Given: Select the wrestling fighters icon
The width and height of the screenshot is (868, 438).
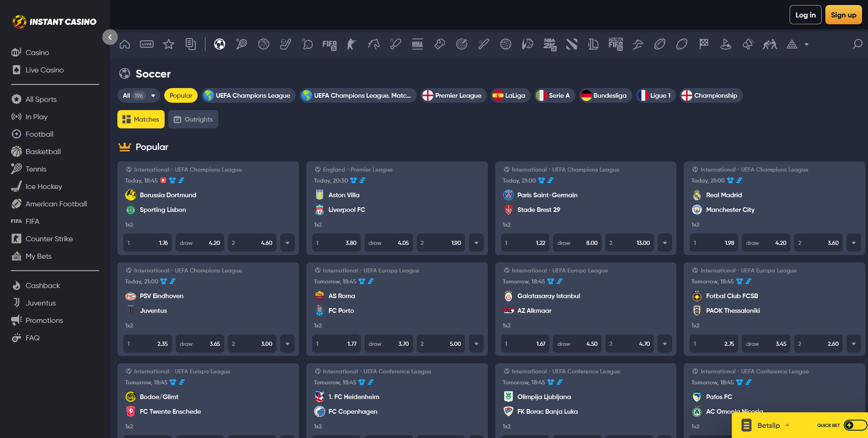Looking at the screenshot, I should [770, 44].
